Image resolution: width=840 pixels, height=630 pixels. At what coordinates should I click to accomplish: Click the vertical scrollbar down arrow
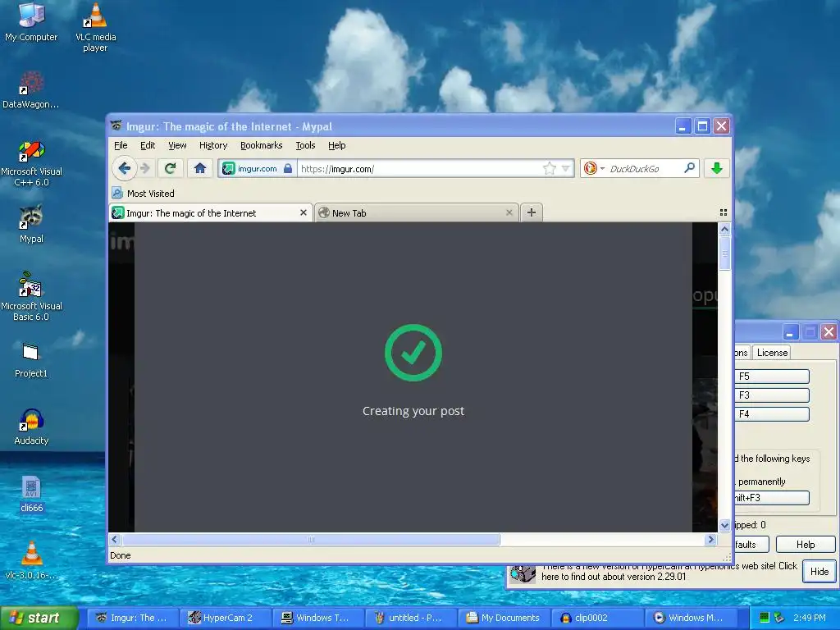pos(724,526)
